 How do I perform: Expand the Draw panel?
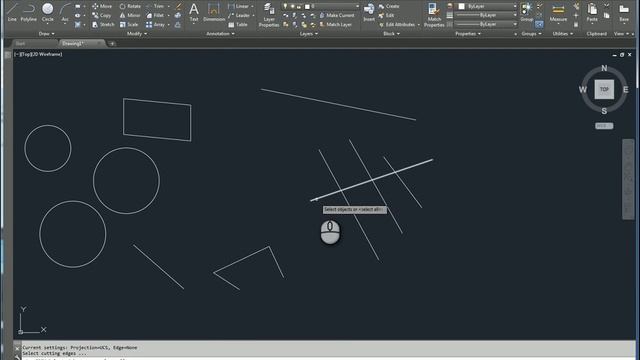47,33
